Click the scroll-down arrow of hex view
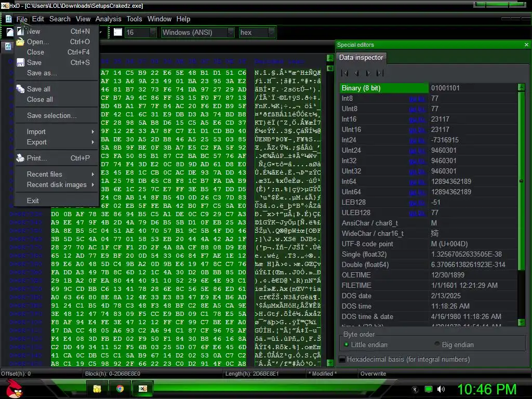 pos(330,363)
